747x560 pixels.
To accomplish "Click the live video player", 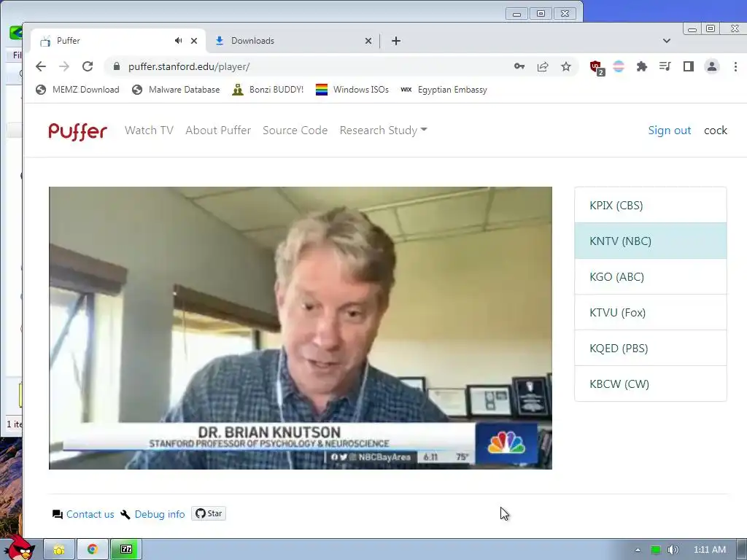I will click(301, 328).
